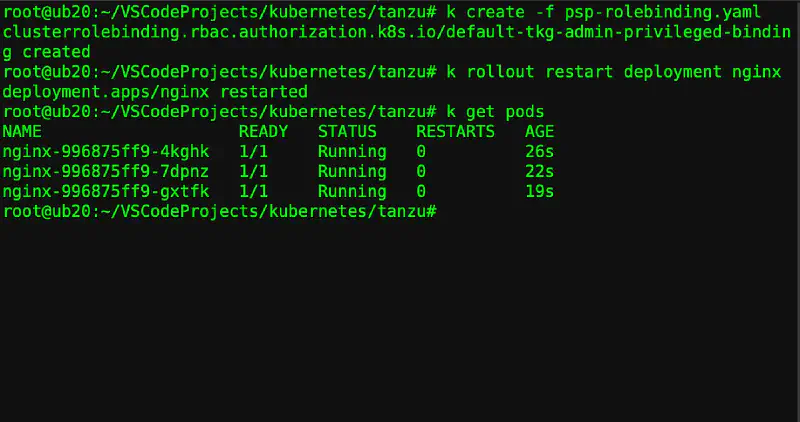Click the AGE column header
The width and height of the screenshot is (800, 422).
point(539,131)
